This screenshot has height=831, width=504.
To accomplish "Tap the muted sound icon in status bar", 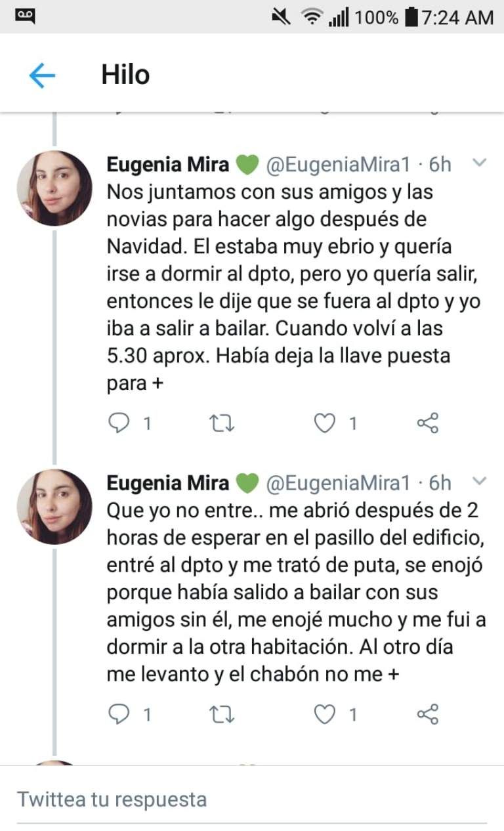I will [x=281, y=17].
